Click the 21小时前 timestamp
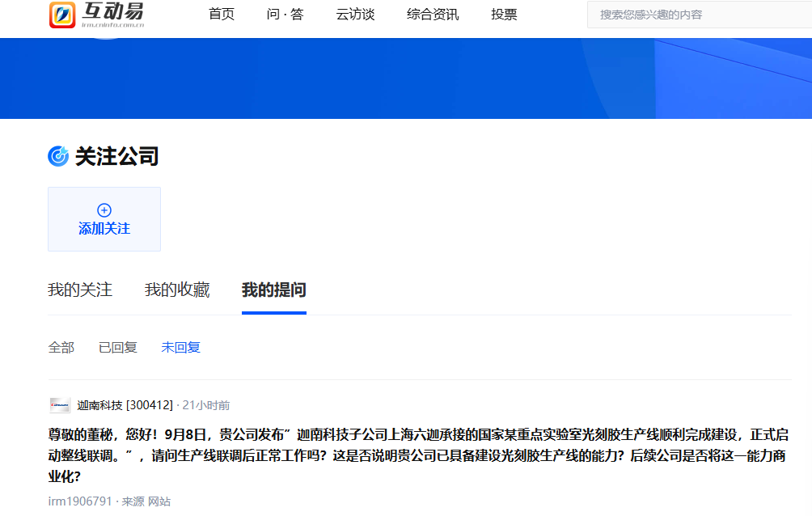 (x=206, y=405)
